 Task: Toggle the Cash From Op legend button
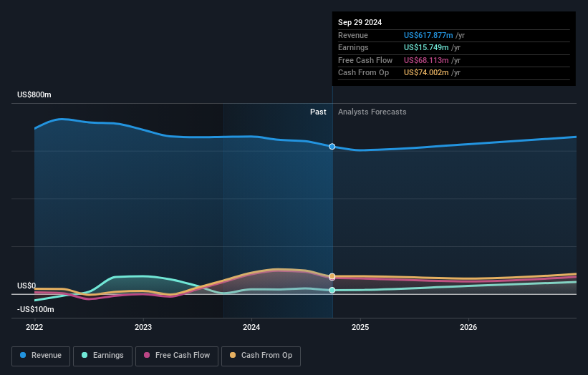[x=261, y=356]
